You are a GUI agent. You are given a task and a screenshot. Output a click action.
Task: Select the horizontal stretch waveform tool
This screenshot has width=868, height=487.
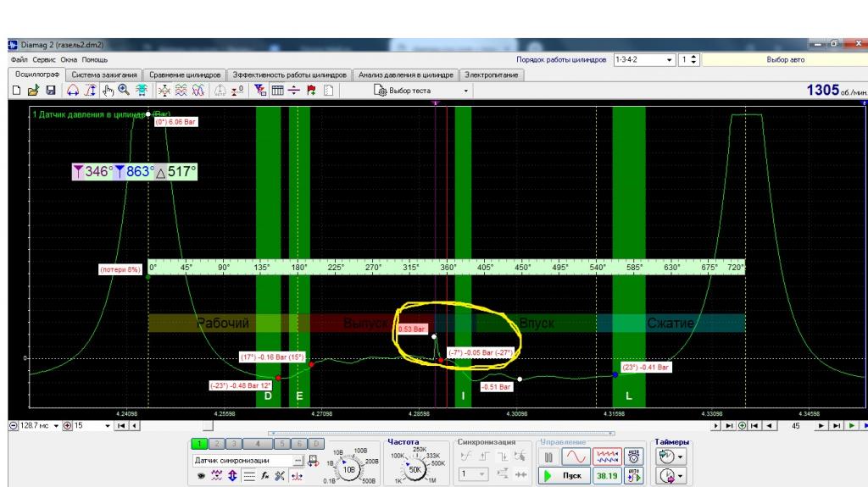[x=73, y=91]
